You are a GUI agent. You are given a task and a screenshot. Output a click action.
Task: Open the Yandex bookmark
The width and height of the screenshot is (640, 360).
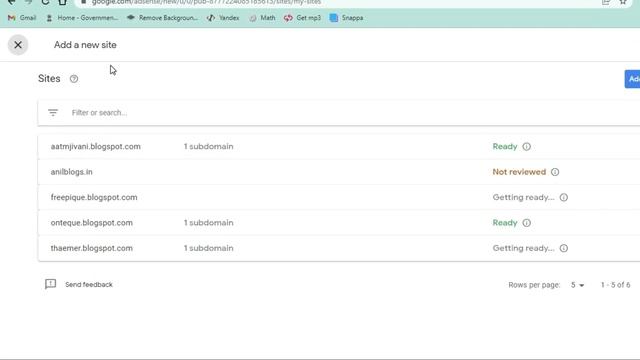click(223, 18)
